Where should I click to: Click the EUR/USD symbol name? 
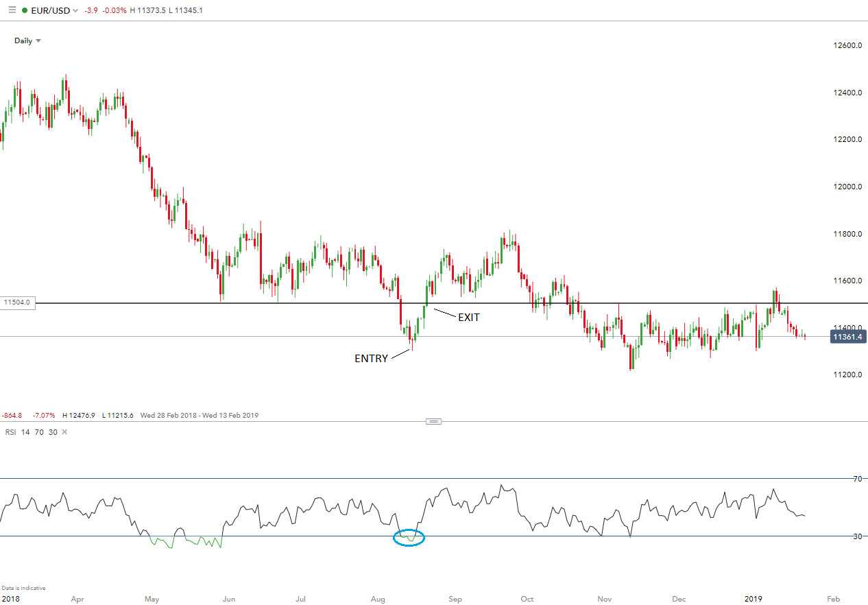click(50, 11)
